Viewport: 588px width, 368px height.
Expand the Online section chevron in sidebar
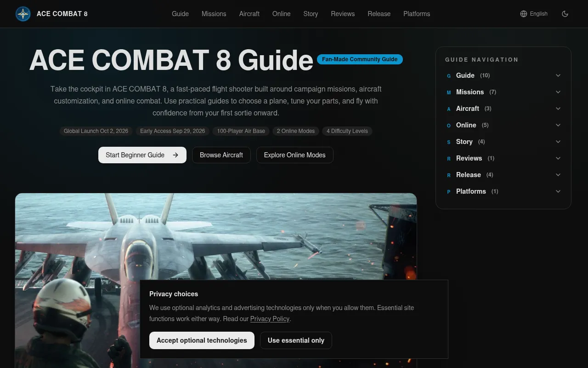558,125
